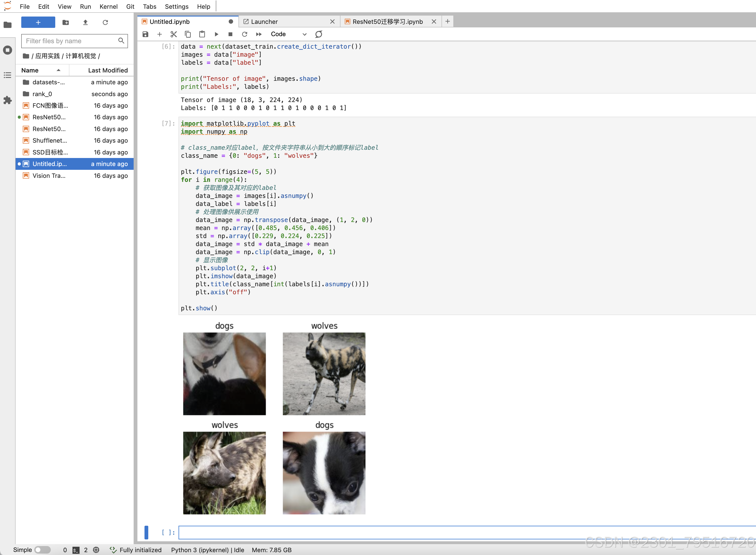Open the Table of Contents sidebar
Screen dimensions: 756x555
coord(7,75)
